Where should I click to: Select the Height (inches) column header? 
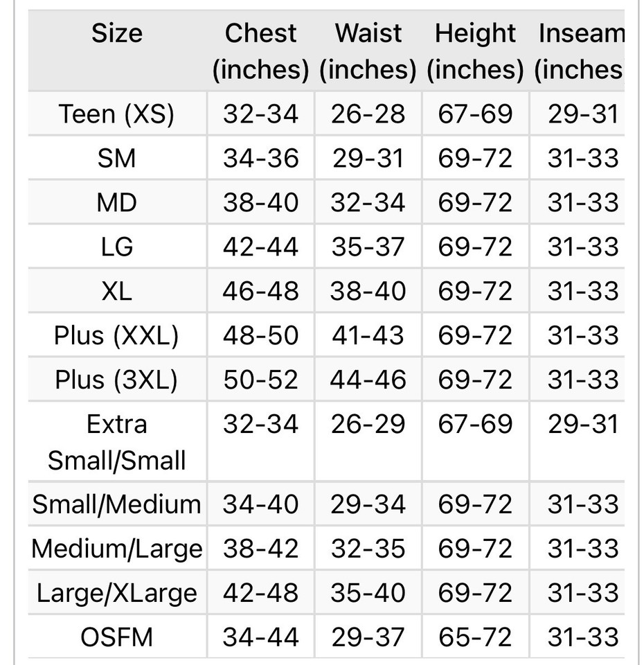pos(475,51)
